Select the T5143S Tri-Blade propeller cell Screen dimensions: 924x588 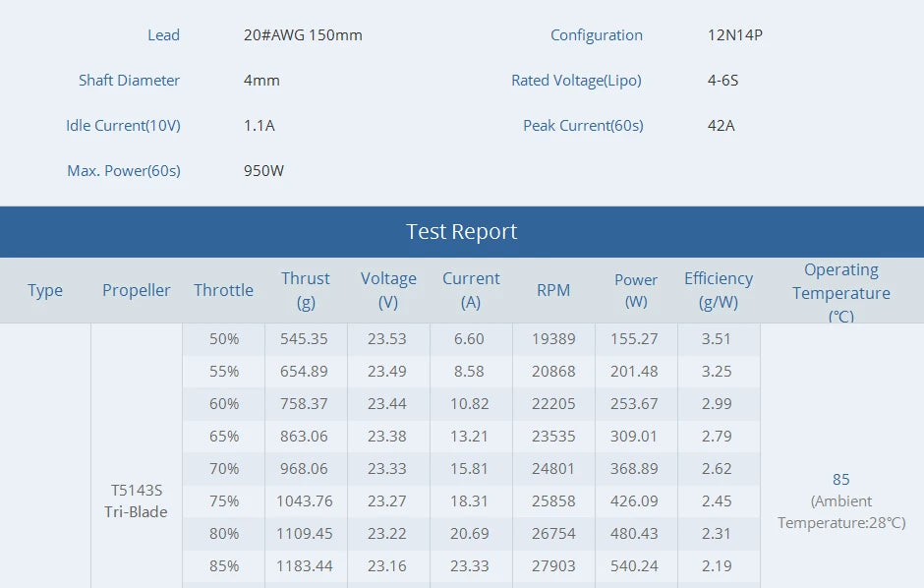pos(137,500)
